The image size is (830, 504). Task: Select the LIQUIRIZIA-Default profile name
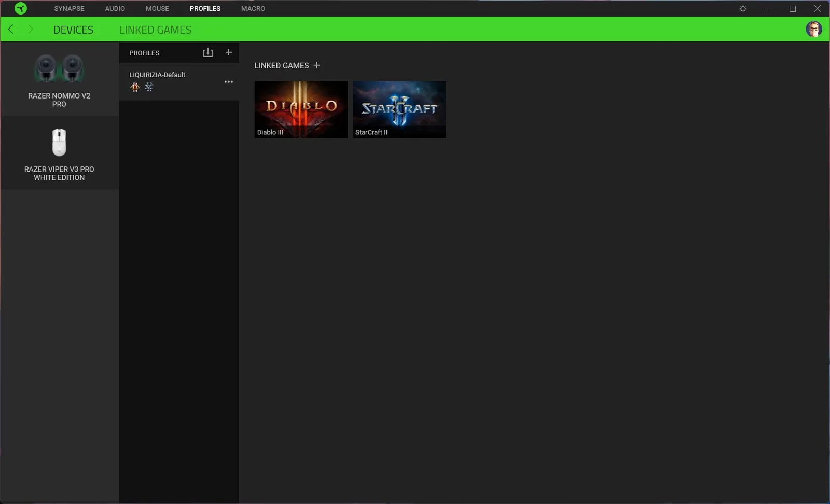click(x=157, y=75)
